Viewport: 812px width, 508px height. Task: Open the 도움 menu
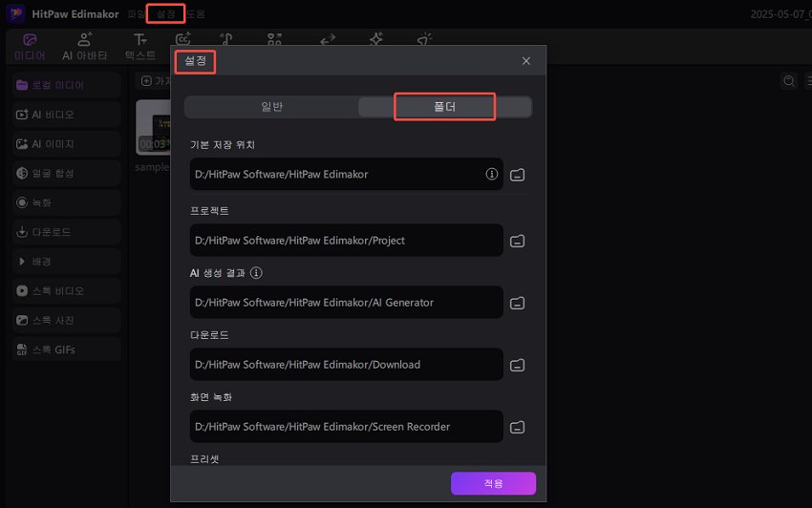[196, 14]
